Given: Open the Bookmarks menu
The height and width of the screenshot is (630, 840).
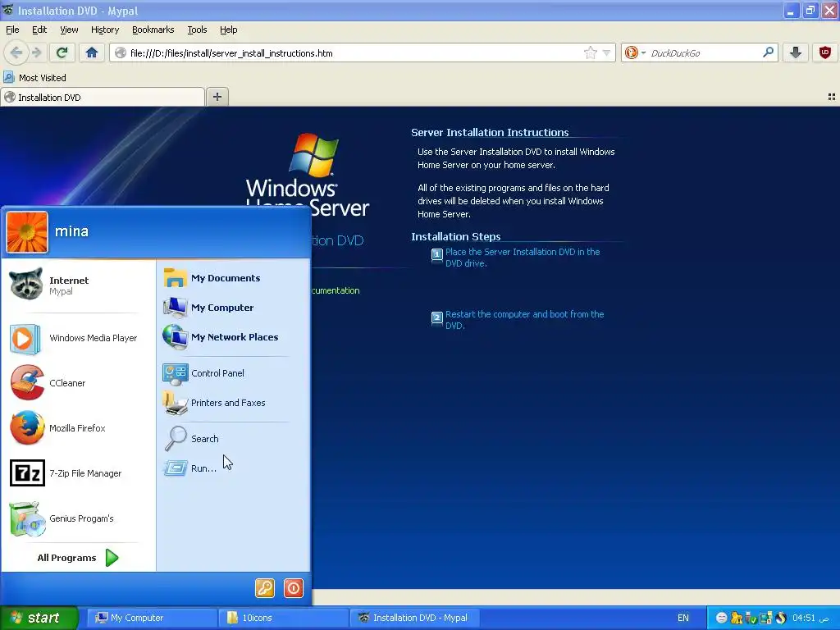Looking at the screenshot, I should (153, 30).
